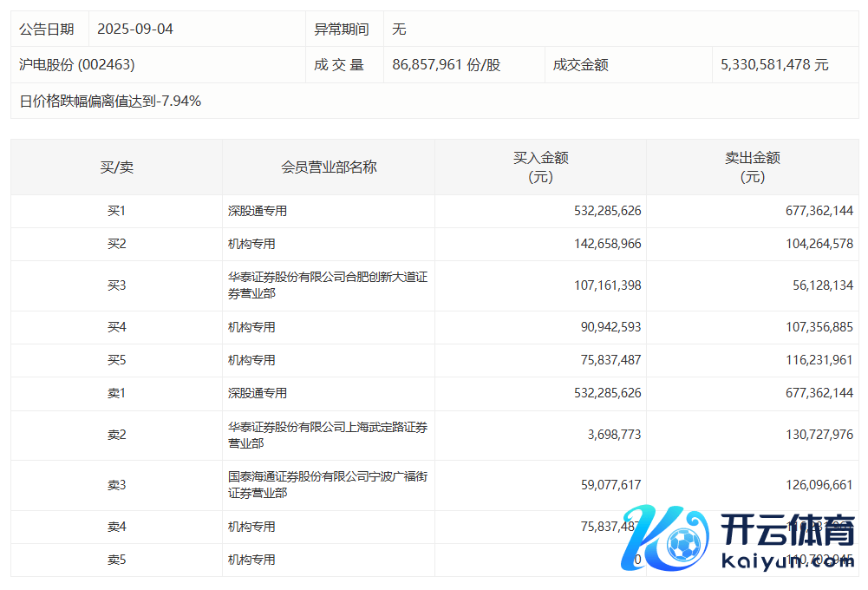This screenshot has width=868, height=590.
Task: Click the 买/卖 column header
Action: tap(116, 167)
